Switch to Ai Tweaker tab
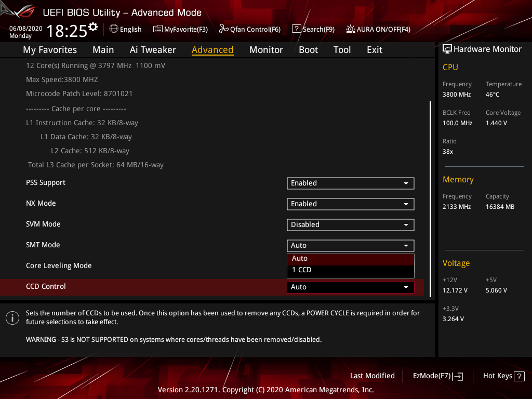This screenshot has height=399, width=532. click(x=153, y=50)
